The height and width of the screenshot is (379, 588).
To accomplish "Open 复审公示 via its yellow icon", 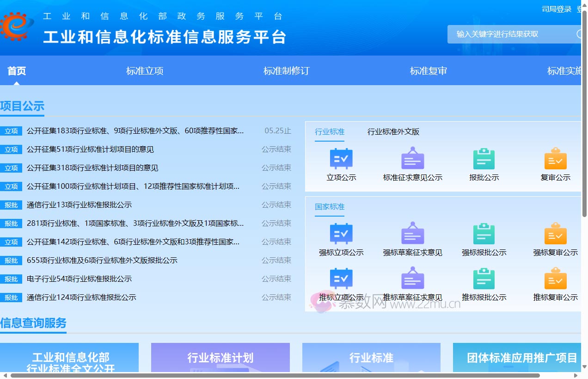I will [555, 157].
